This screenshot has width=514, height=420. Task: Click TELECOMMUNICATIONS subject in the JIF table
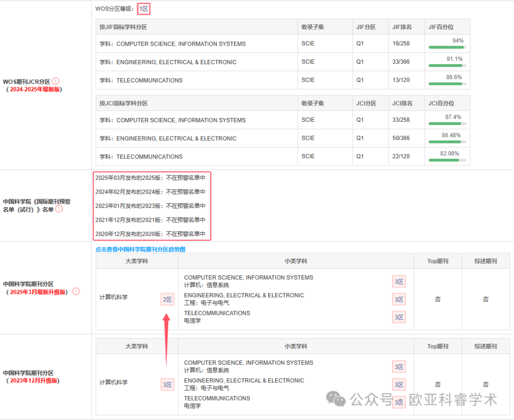coord(149,80)
